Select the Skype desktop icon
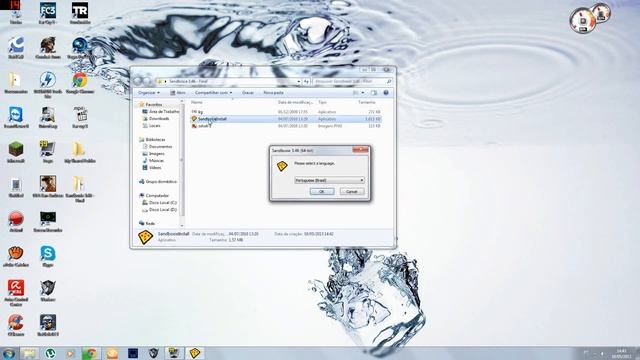This screenshot has width=640, height=360. click(48, 256)
